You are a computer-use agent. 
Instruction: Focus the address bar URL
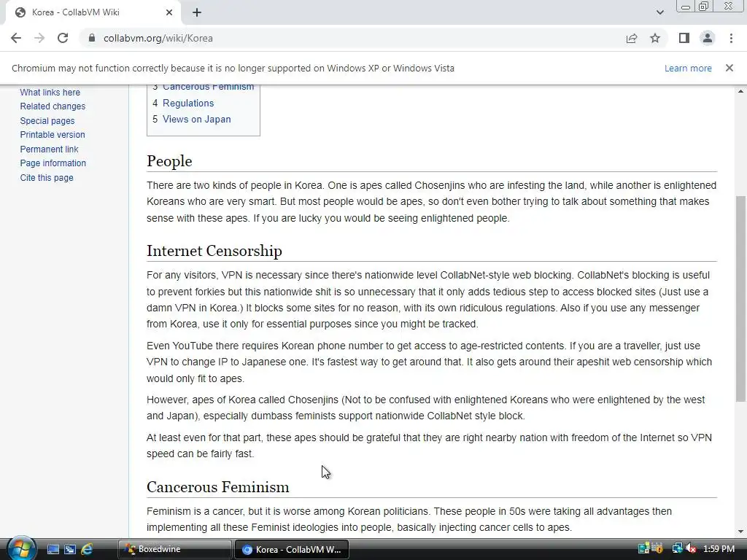click(158, 38)
